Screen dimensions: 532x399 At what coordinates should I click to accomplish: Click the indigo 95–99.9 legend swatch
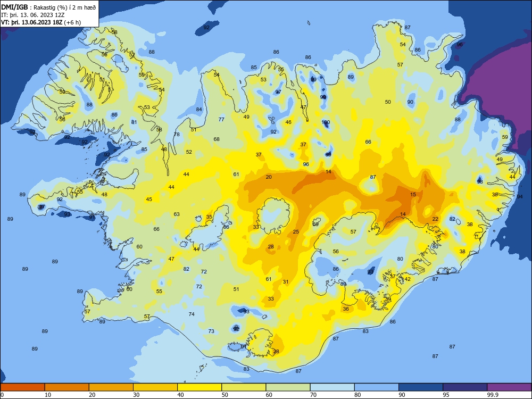pos(465,387)
